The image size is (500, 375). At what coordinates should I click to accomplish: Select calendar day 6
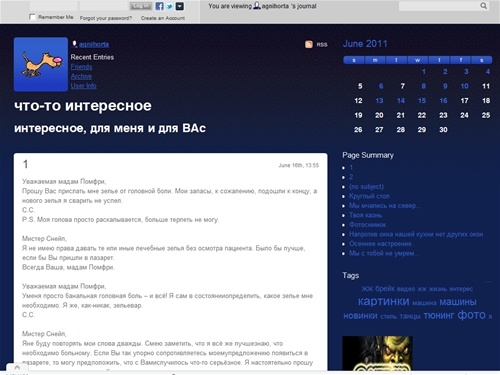[x=381, y=86]
